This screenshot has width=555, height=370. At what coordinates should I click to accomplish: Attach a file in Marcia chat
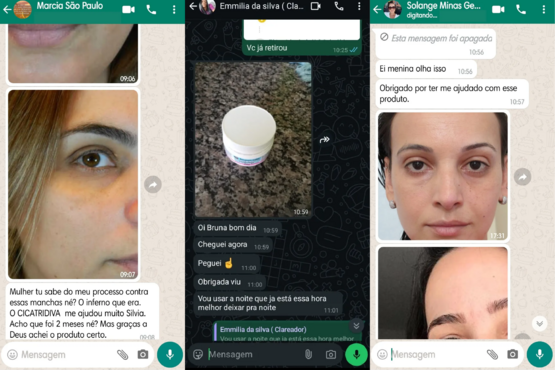click(122, 354)
